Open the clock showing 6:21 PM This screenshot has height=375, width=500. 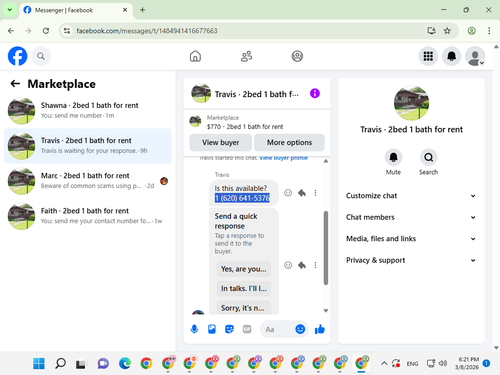pyautogui.click(x=467, y=363)
